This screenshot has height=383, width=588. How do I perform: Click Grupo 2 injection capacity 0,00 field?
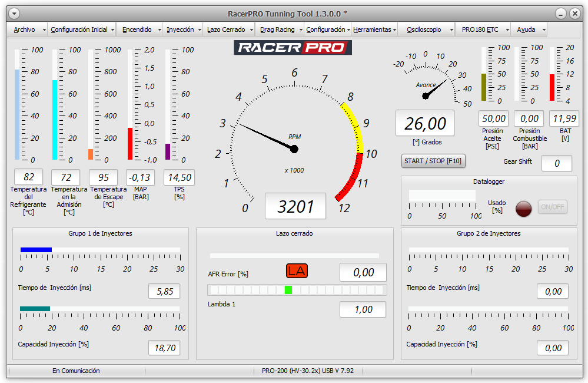coord(553,348)
